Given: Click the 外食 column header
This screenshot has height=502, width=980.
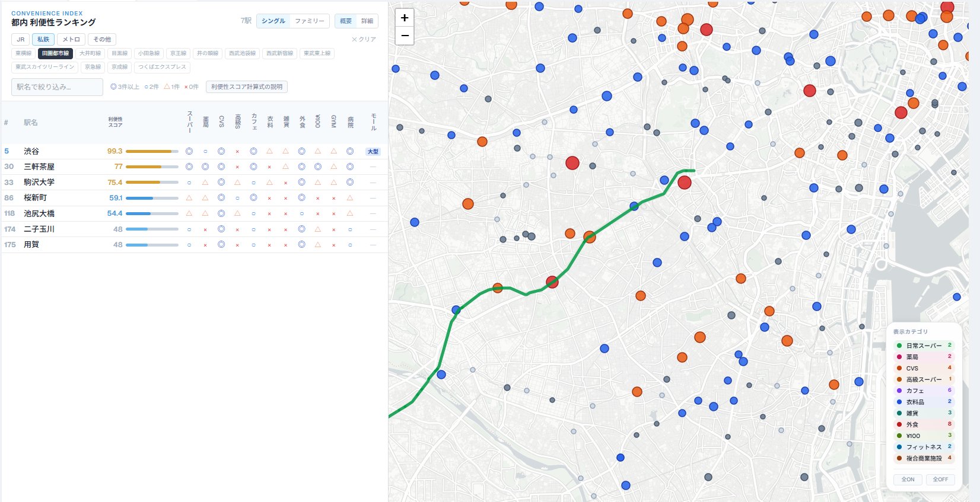Looking at the screenshot, I should [302, 121].
